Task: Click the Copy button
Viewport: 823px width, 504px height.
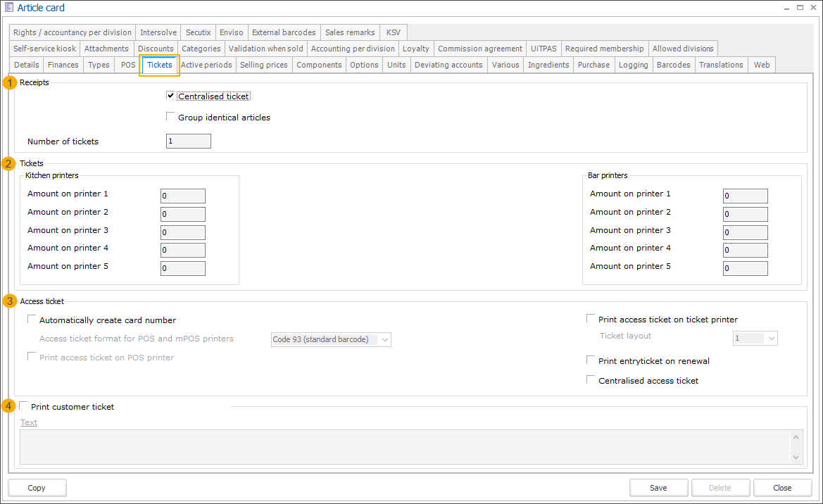Action: click(37, 488)
